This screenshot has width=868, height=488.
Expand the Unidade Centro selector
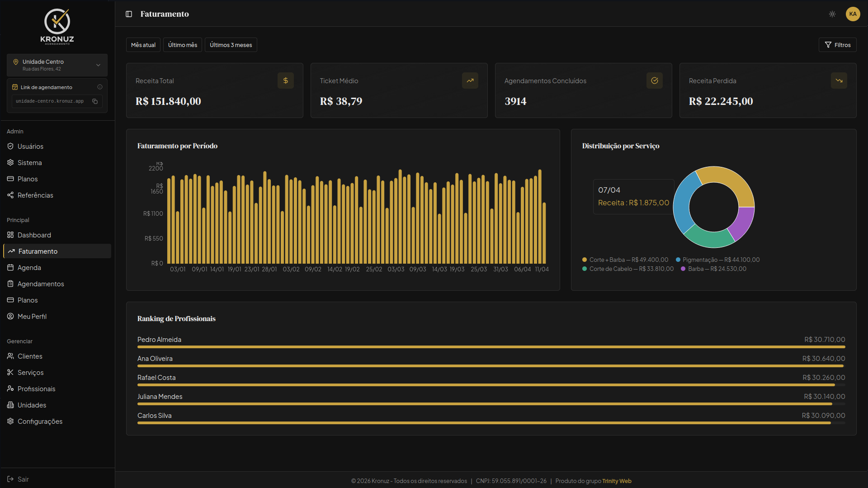click(57, 65)
